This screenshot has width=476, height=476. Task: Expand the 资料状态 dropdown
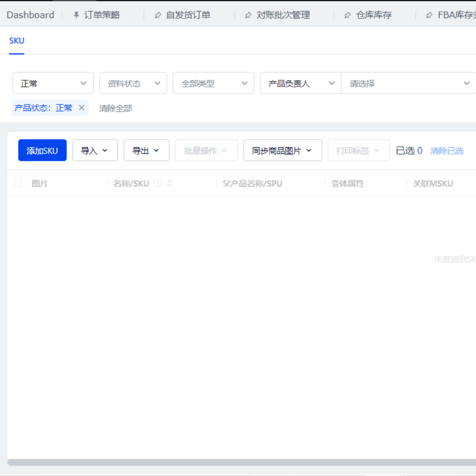[133, 83]
